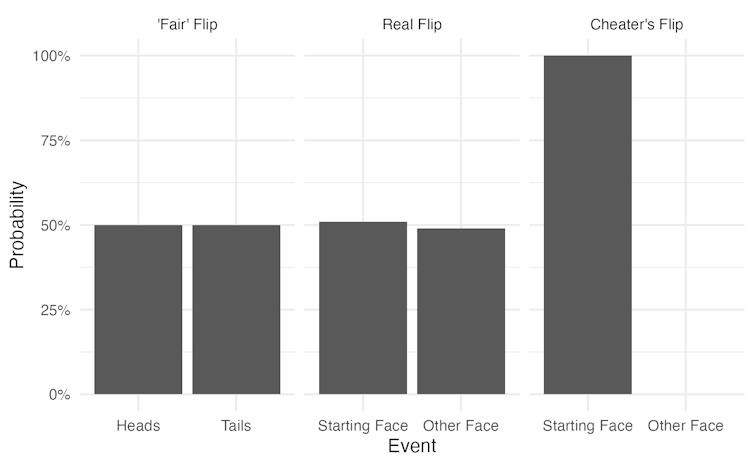
Task: Click the Event x-axis title
Action: 411,447
